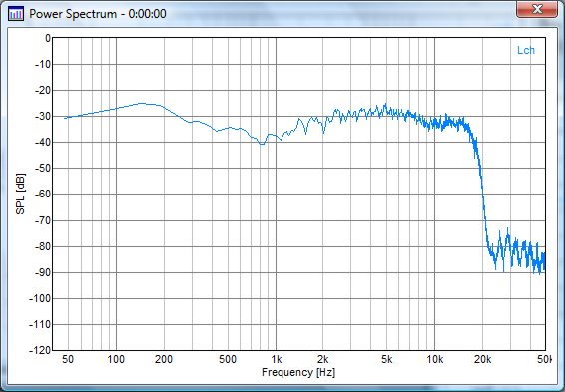Click the '-90' SPL tick label

pos(43,272)
